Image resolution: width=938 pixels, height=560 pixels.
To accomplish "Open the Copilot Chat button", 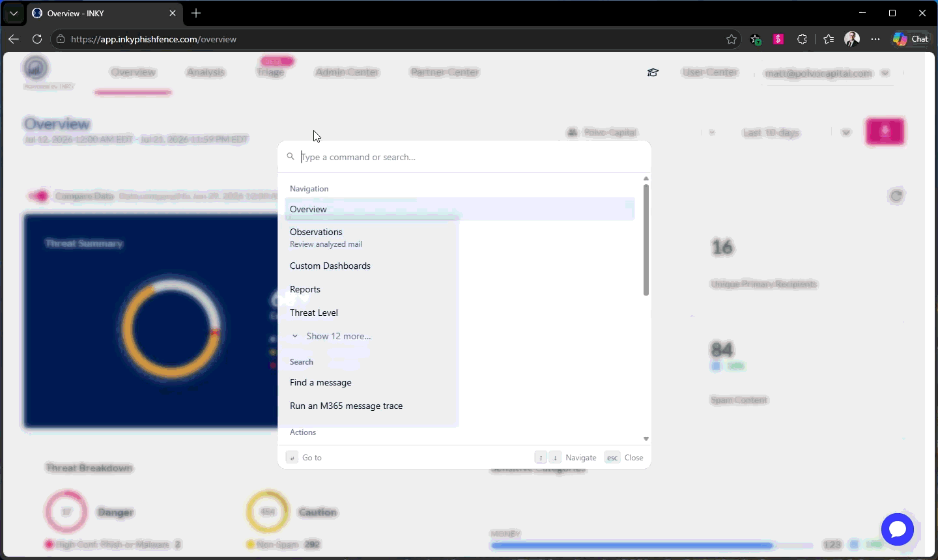I will 911,39.
